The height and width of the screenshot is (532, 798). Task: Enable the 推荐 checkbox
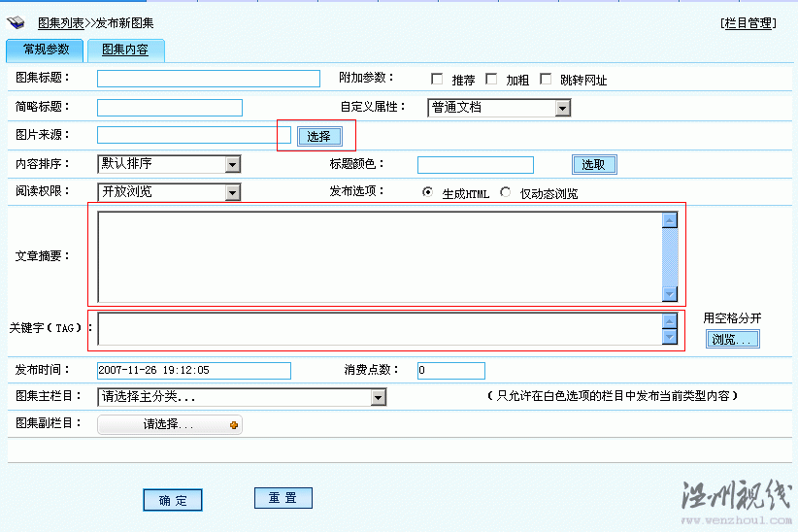pyautogui.click(x=437, y=80)
